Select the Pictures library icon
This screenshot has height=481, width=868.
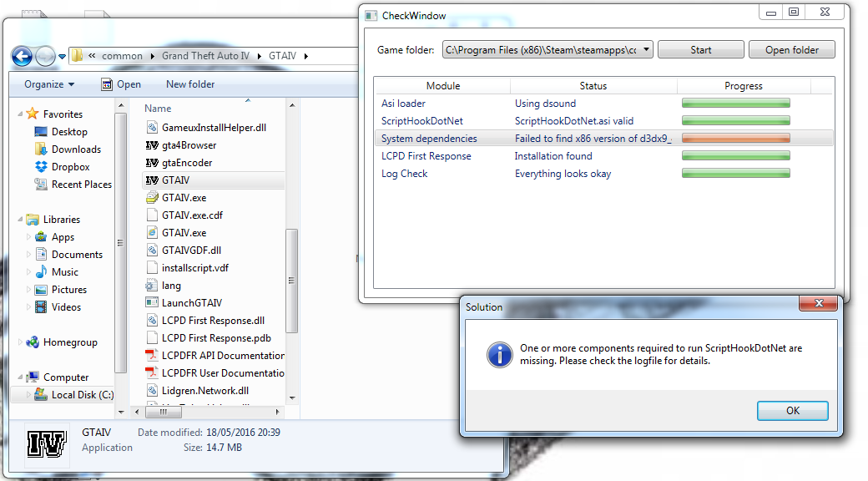tap(41, 289)
